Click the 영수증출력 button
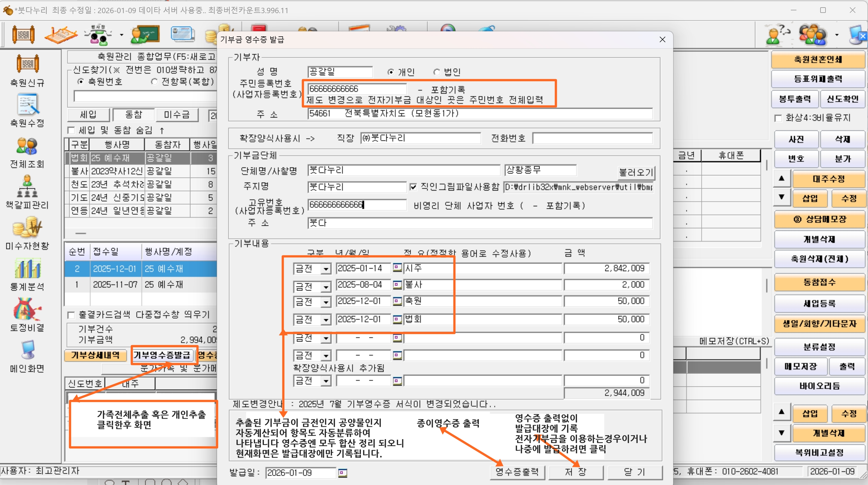 pyautogui.click(x=517, y=472)
